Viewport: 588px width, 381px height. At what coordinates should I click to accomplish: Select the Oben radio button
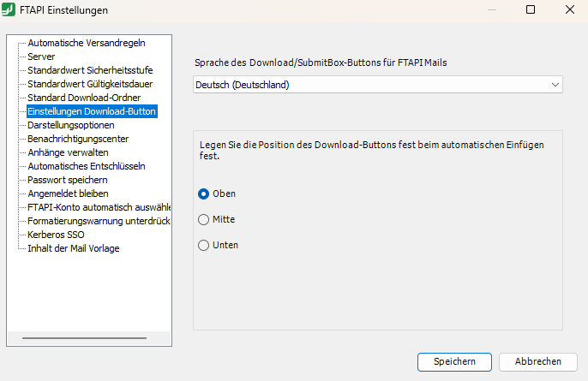coord(204,193)
